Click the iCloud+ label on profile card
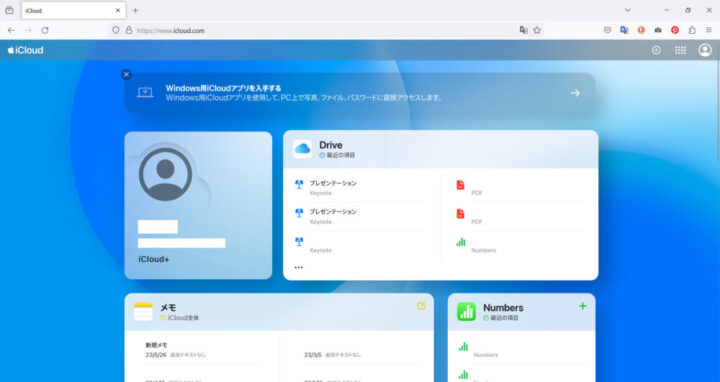This screenshot has height=382, width=720. point(153,259)
